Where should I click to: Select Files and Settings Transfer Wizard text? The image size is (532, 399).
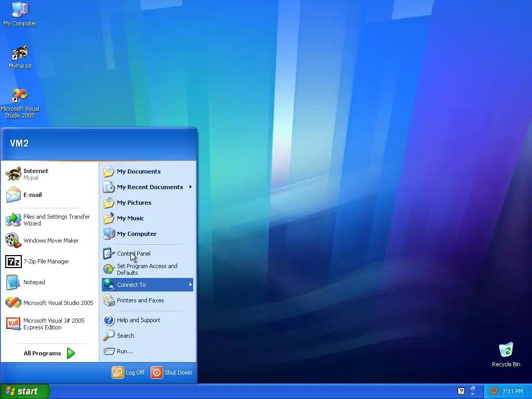57,220
